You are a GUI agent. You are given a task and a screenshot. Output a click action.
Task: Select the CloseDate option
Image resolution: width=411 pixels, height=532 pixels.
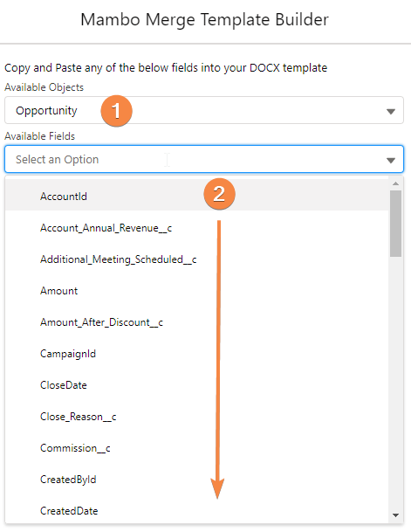point(197,385)
